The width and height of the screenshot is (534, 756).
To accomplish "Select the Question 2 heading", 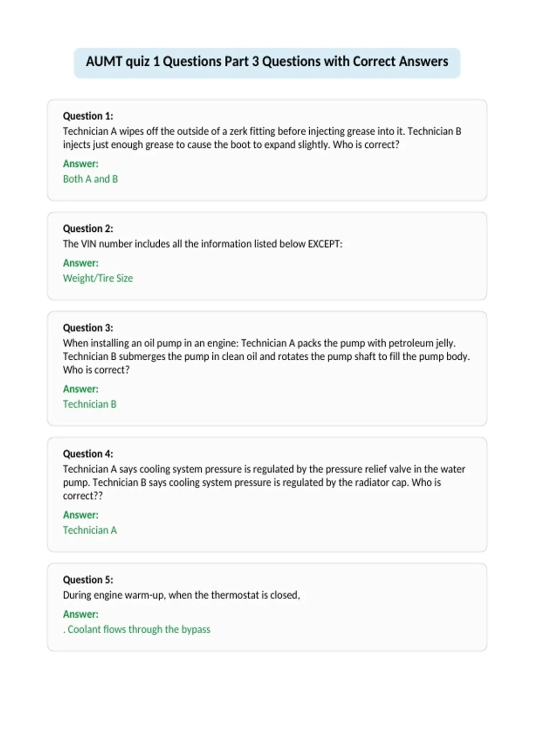I will pos(88,229).
